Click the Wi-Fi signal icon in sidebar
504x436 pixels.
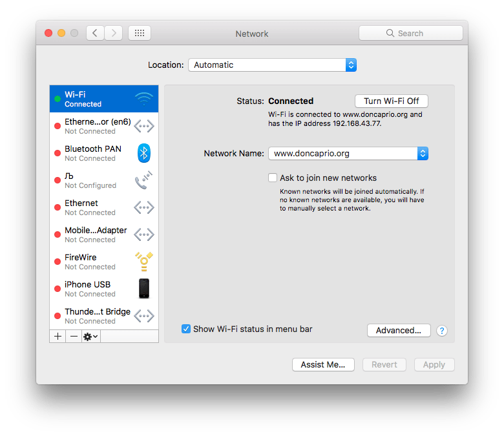(143, 99)
